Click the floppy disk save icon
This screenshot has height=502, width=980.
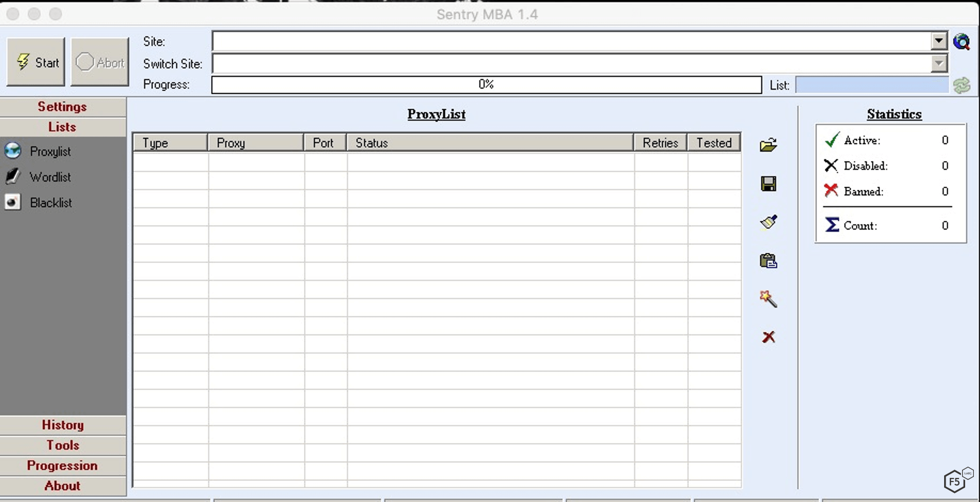coord(768,184)
